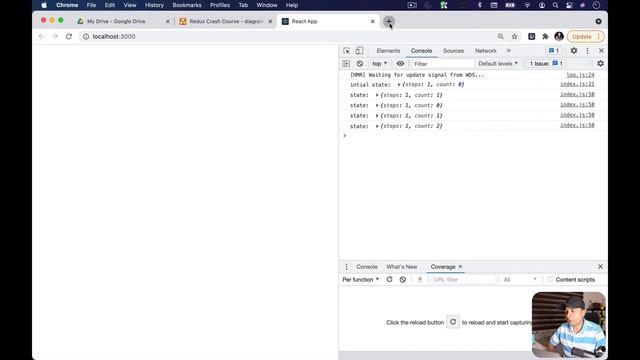Open console settings gear
This screenshot has height=360, width=640.
[x=600, y=64]
